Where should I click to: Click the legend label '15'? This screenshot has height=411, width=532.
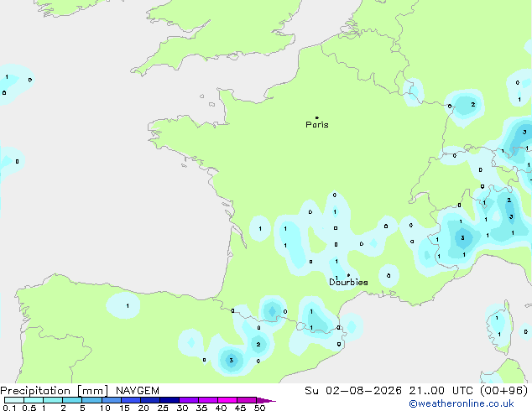(x=124, y=408)
